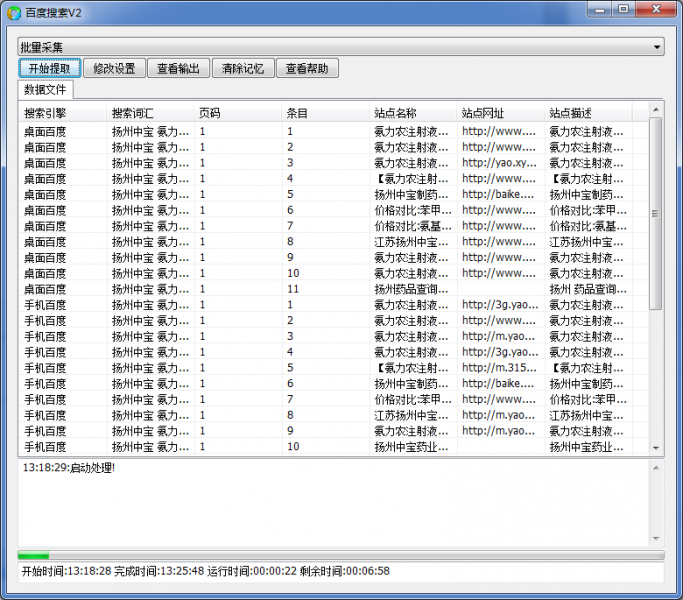Click 条目 10 cell in 桌面百度 rows
683x600 pixels.
[x=293, y=273]
